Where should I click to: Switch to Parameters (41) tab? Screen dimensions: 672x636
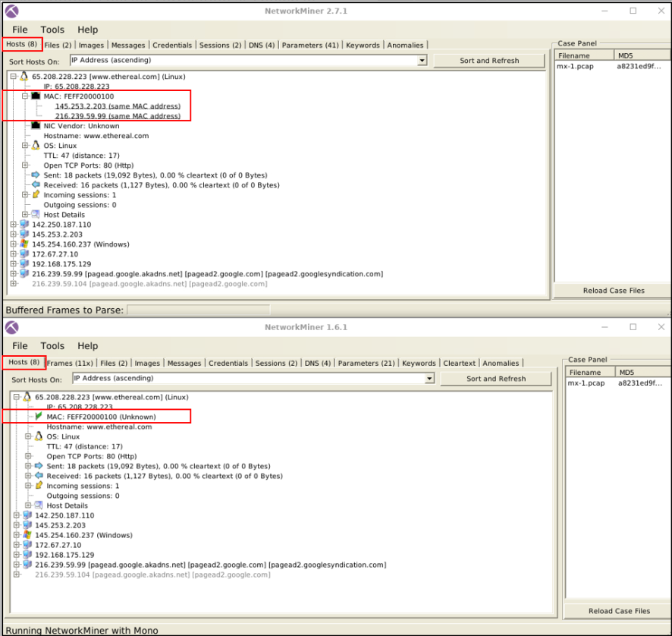(310, 45)
